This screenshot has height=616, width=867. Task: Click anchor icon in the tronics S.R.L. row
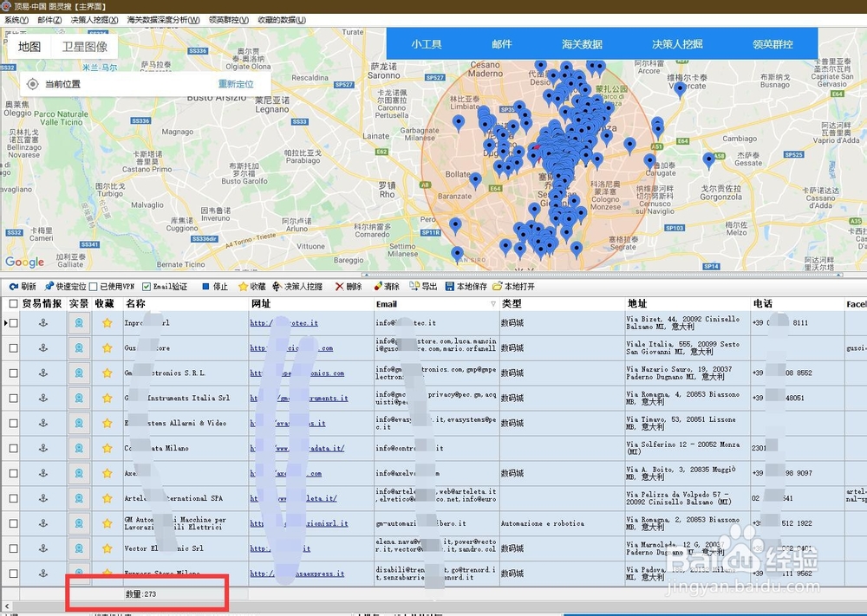[x=43, y=373]
